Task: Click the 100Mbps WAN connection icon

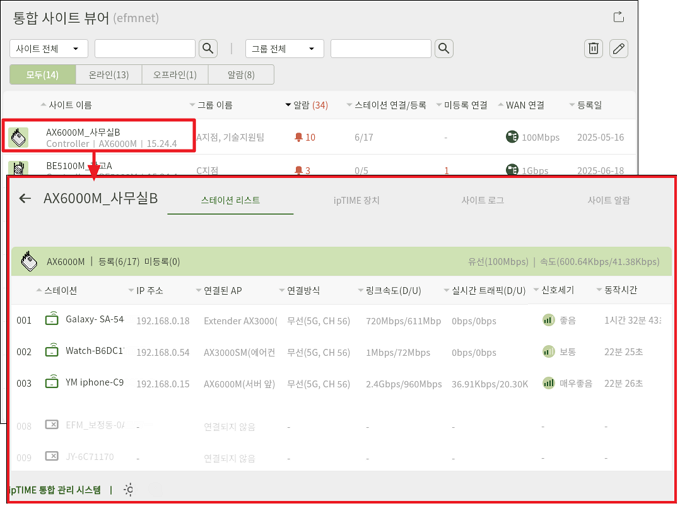Action: pos(512,138)
